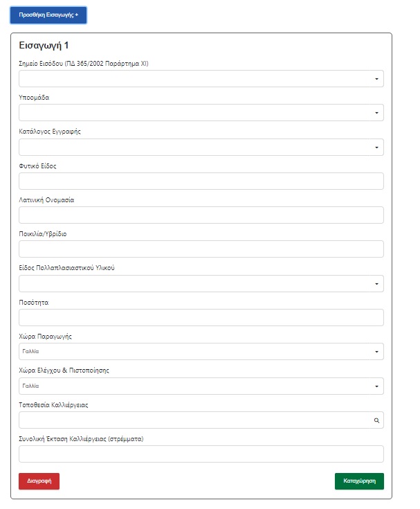
Task: Submit with the green Καταχώρηση button
Action: pyautogui.click(x=359, y=481)
